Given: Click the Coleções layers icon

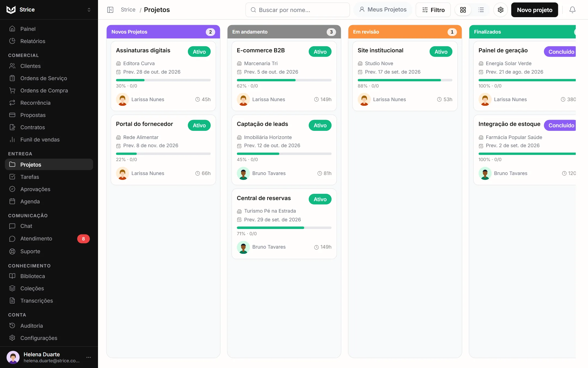Looking at the screenshot, I should (x=12, y=288).
